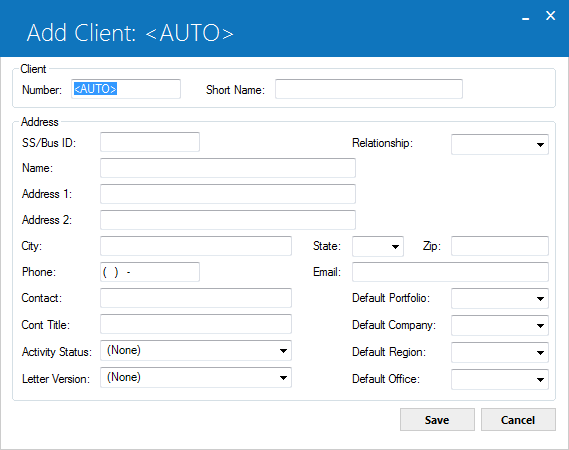Screen dimensions: 569x450
Task: Select the SS/Bus ID input box
Action: pos(150,142)
